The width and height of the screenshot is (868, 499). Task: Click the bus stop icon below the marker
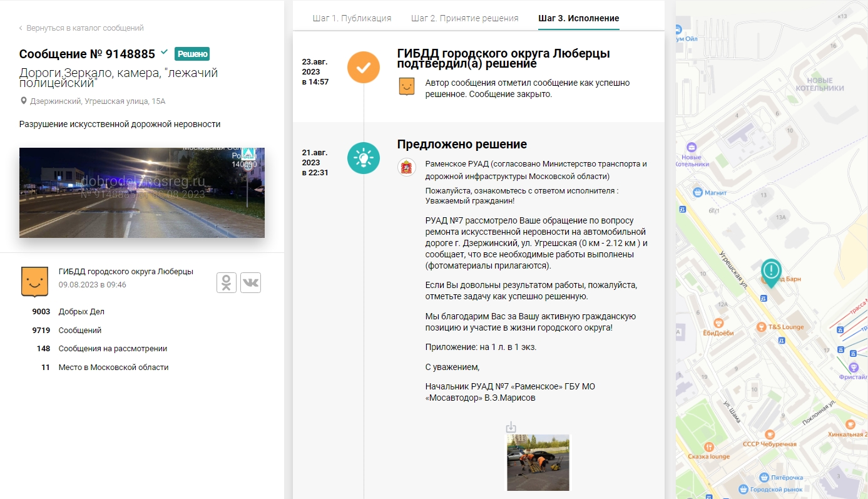point(764,299)
